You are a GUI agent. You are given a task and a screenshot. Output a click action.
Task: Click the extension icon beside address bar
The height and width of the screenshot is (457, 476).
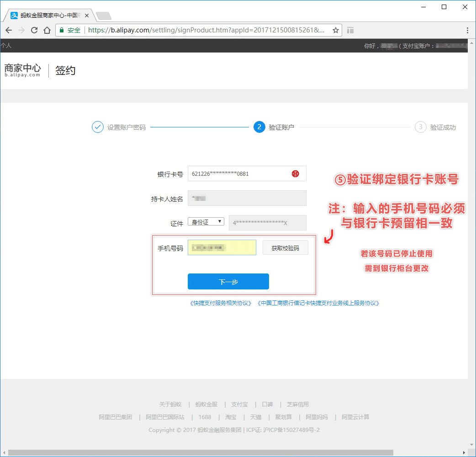click(350, 30)
